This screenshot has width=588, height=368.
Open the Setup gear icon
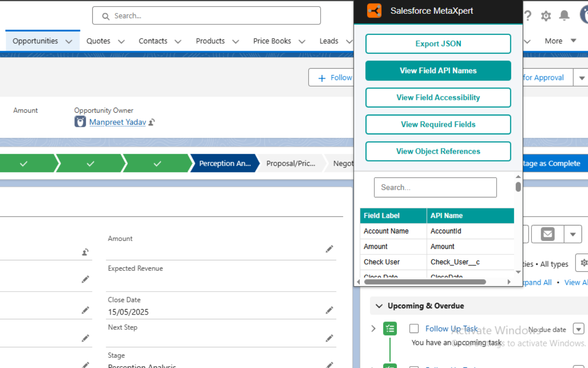546,16
